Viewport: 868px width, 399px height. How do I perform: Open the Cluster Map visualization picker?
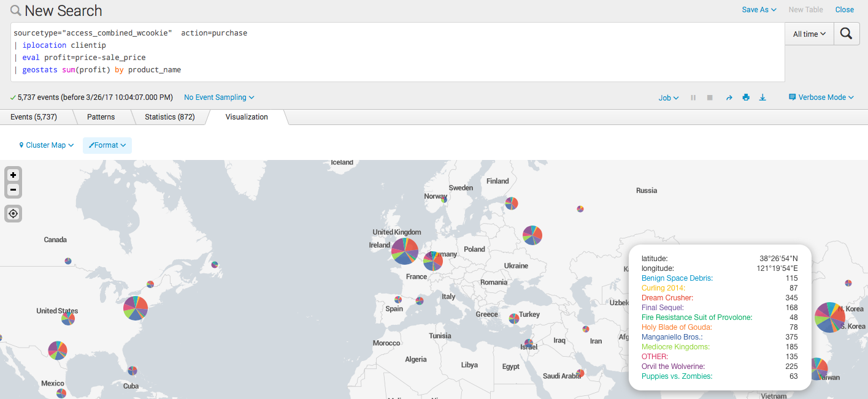[x=46, y=145]
